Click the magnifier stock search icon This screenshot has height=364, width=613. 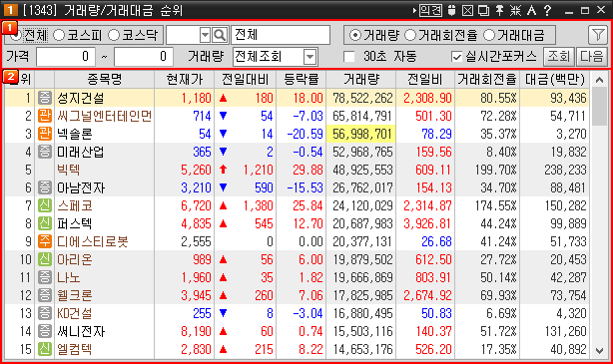[220, 35]
